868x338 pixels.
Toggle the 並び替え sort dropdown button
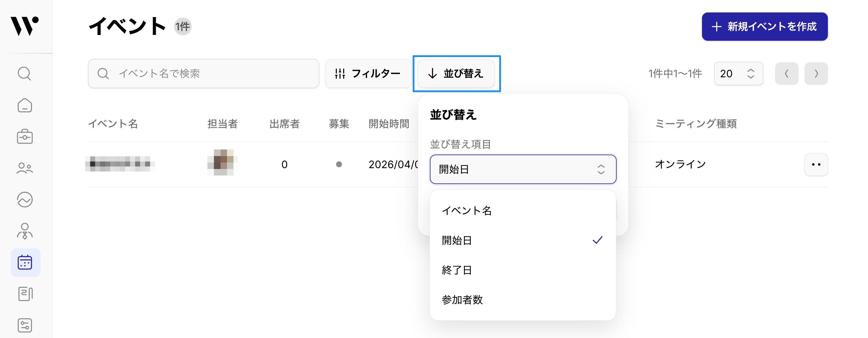456,73
